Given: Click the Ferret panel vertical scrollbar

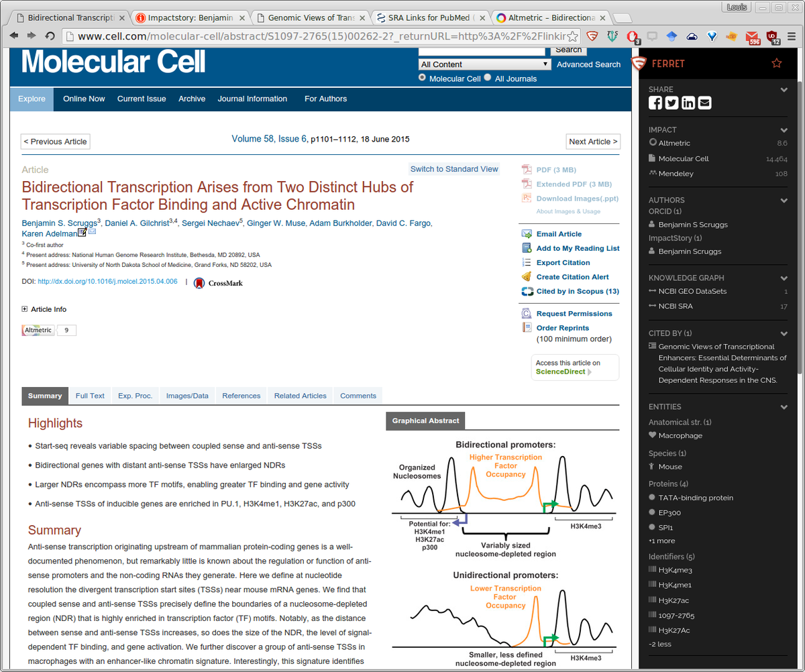Looking at the screenshot, I should tap(800, 226).
